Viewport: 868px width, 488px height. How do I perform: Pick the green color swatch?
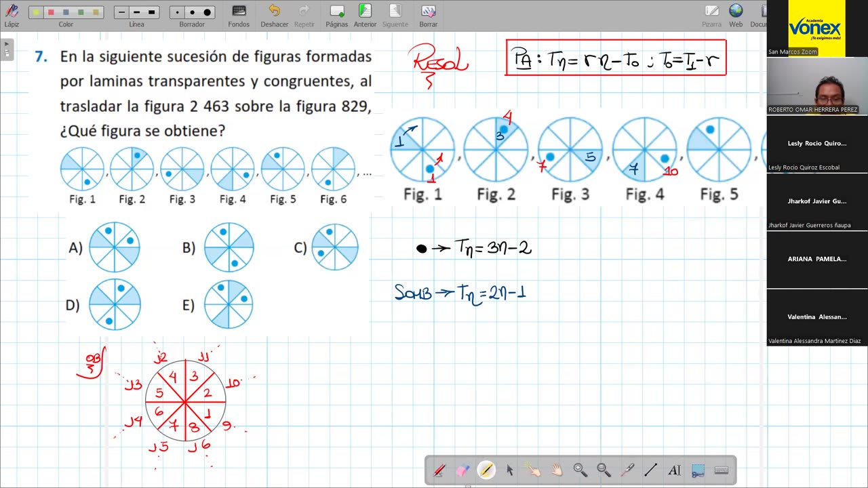click(81, 12)
